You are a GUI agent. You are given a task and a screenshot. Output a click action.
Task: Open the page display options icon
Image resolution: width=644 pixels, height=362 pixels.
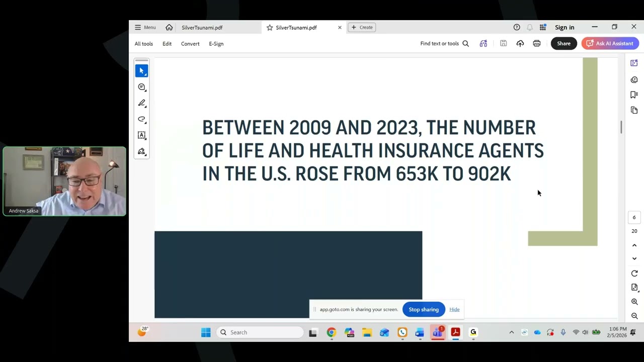(x=634, y=288)
